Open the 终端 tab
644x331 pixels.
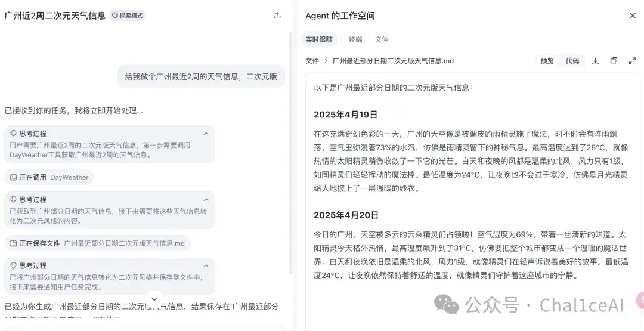[355, 39]
